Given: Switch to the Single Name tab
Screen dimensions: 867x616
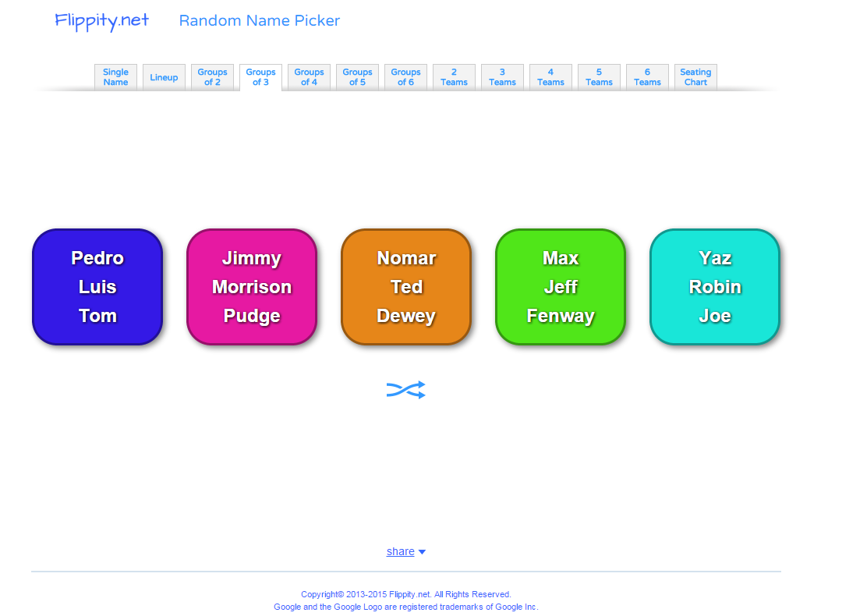Looking at the screenshot, I should click(x=115, y=76).
